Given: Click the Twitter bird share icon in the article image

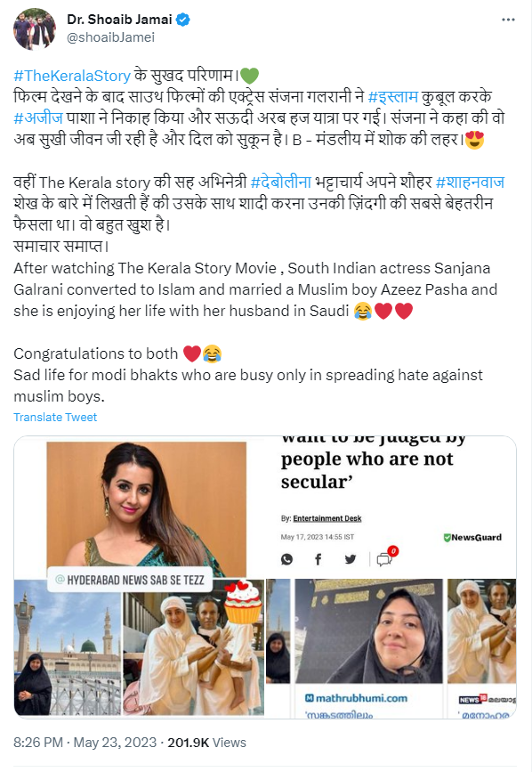Looking at the screenshot, I should pos(351,559).
